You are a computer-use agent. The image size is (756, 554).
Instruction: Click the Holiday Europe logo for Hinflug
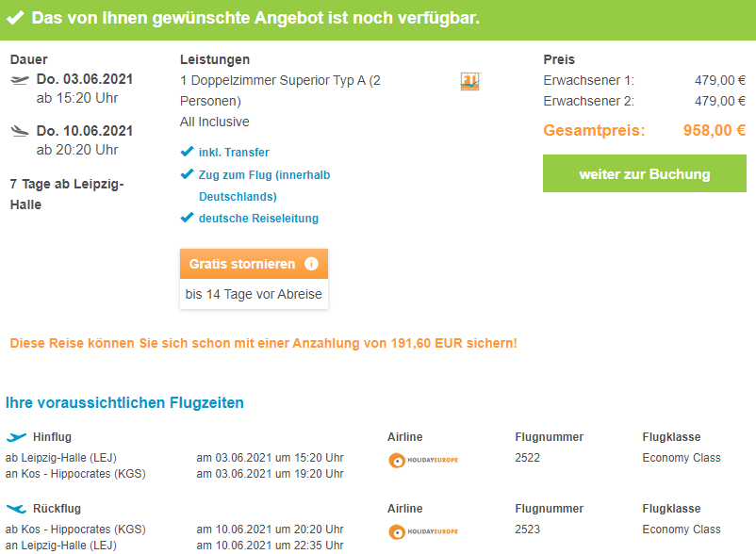tap(423, 460)
